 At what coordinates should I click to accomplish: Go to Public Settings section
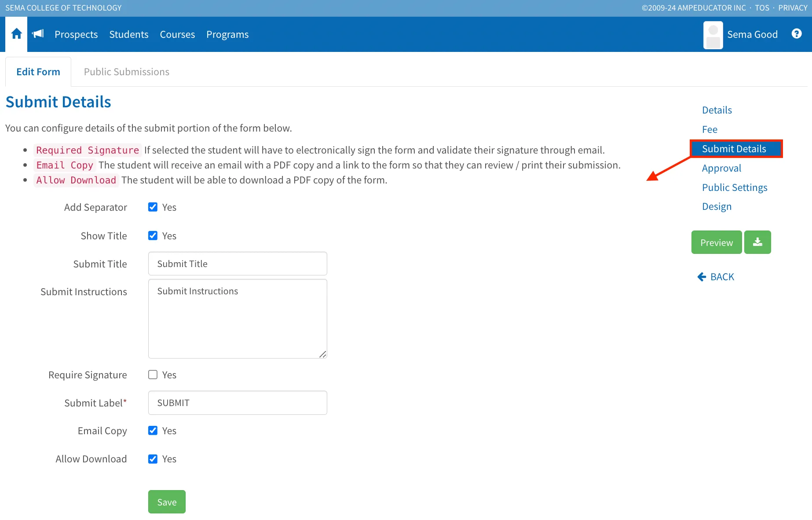coord(735,187)
